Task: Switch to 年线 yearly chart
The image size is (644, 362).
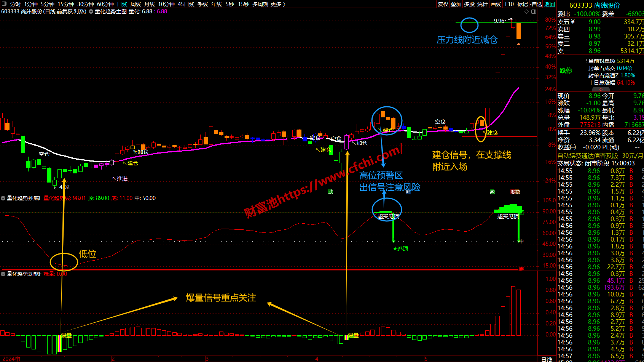Action: [x=217, y=4]
